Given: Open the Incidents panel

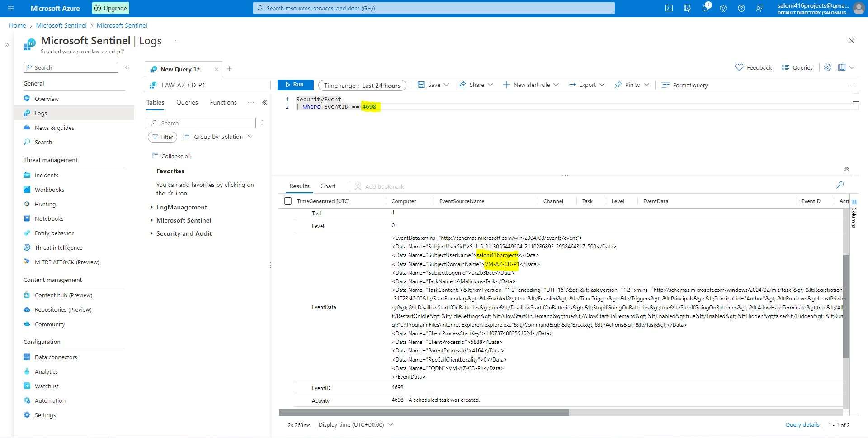Looking at the screenshot, I should pyautogui.click(x=47, y=175).
